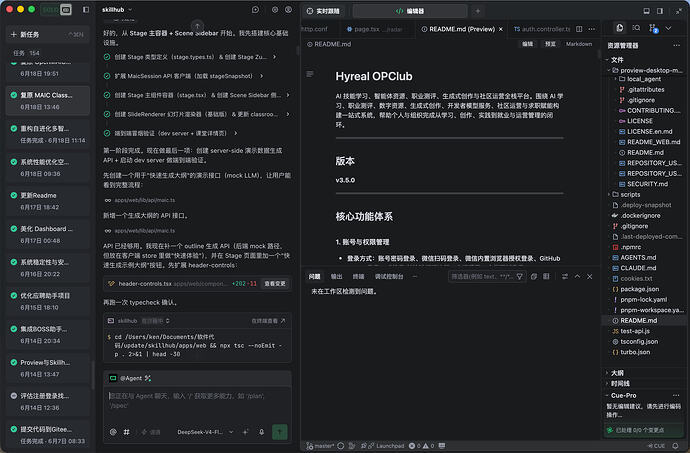
Task: Switch to the 实时跟随 tab
Action: 323,11
